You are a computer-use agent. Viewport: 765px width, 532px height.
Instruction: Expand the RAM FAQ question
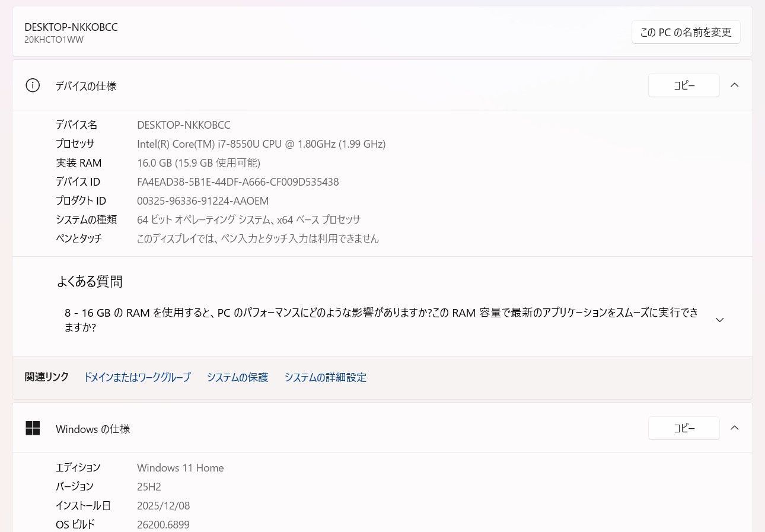(719, 320)
